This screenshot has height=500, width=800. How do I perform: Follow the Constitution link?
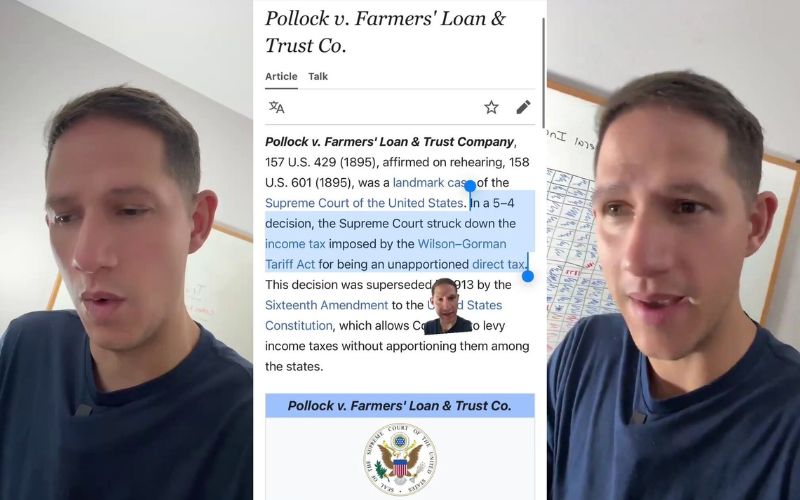[x=298, y=326]
